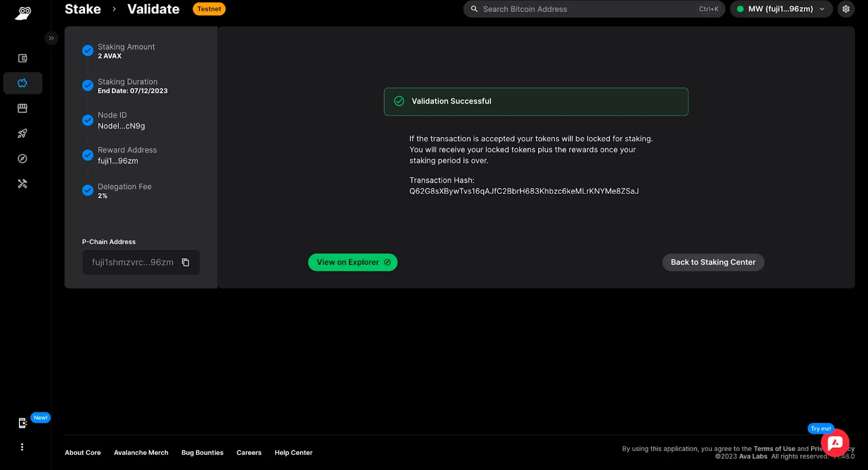The height and width of the screenshot is (470, 868).
Task: Click the fuji1...96zm reward address value
Action: coord(118,161)
